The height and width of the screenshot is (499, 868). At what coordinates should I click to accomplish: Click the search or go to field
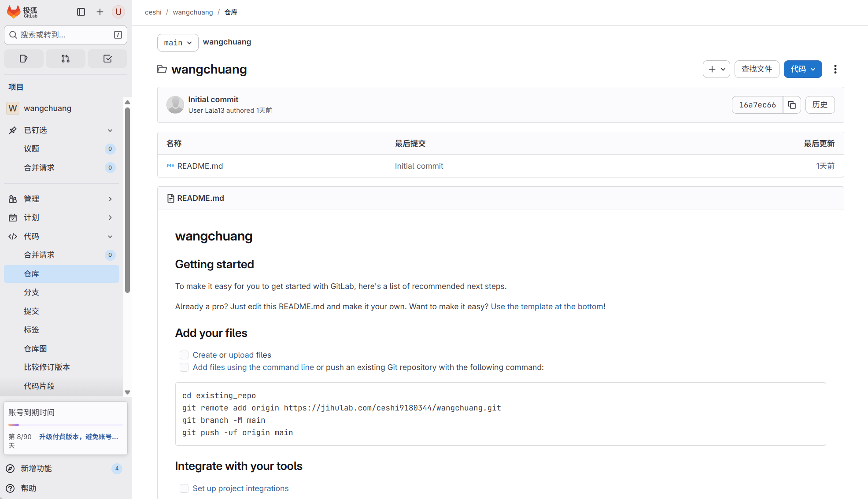tap(65, 35)
